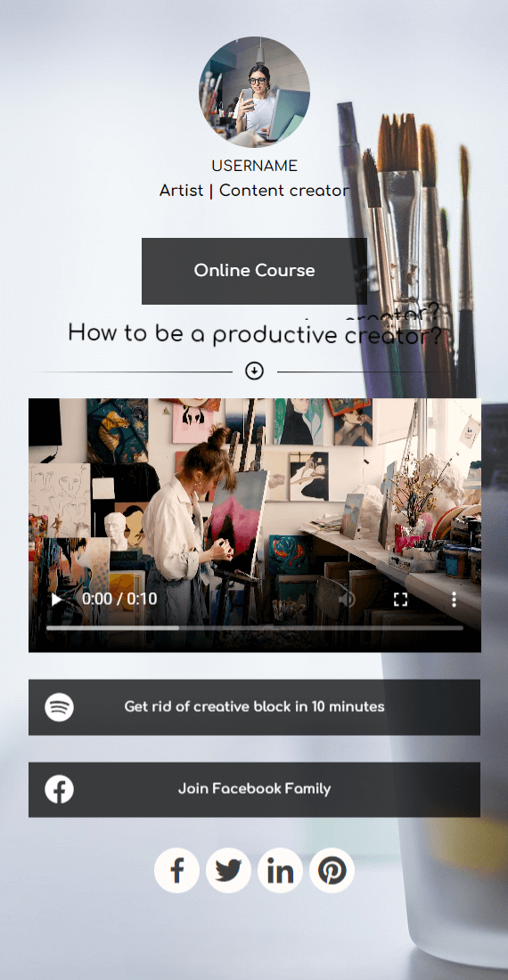Screen dimensions: 508x980
Task: Click Artist | Content creator subtitle
Action: [254, 190]
